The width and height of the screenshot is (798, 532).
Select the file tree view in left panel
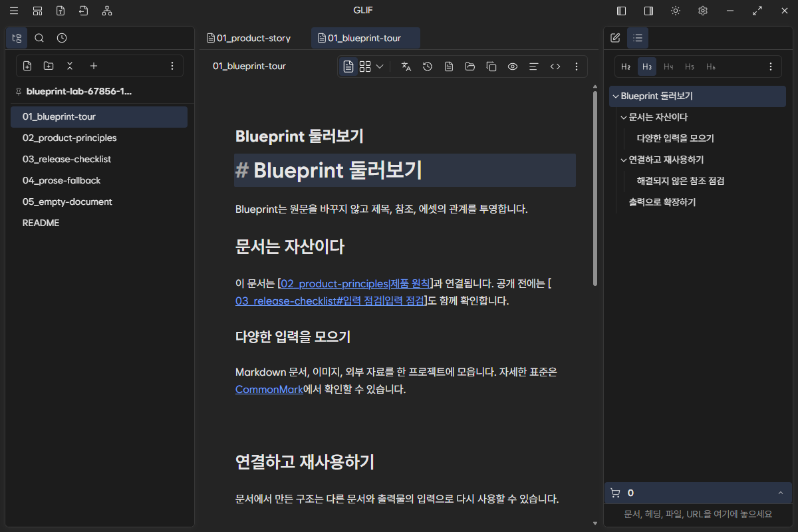click(x=17, y=38)
